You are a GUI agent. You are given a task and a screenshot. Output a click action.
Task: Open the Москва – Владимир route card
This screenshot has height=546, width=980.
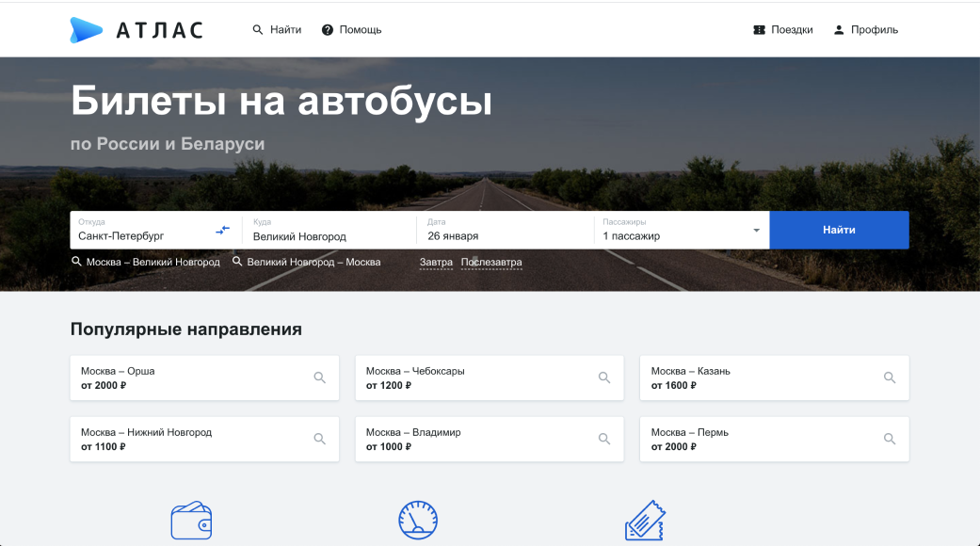pyautogui.click(x=490, y=440)
